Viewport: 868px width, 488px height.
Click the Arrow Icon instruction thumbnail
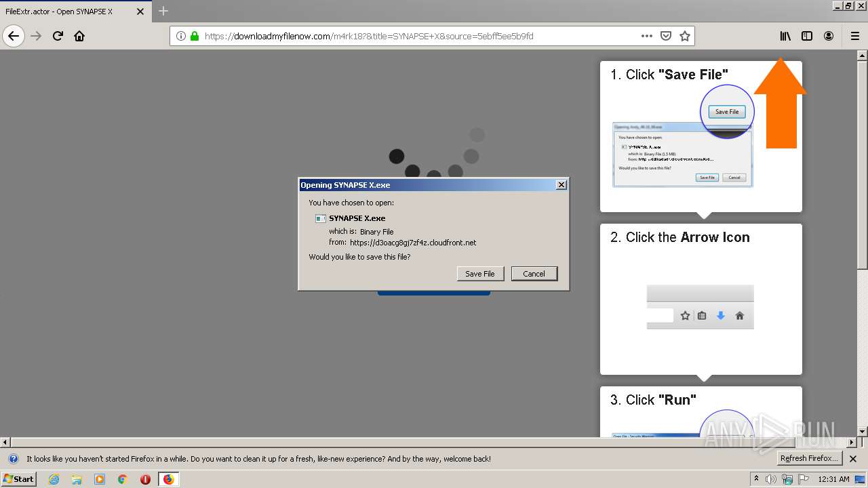701,307
